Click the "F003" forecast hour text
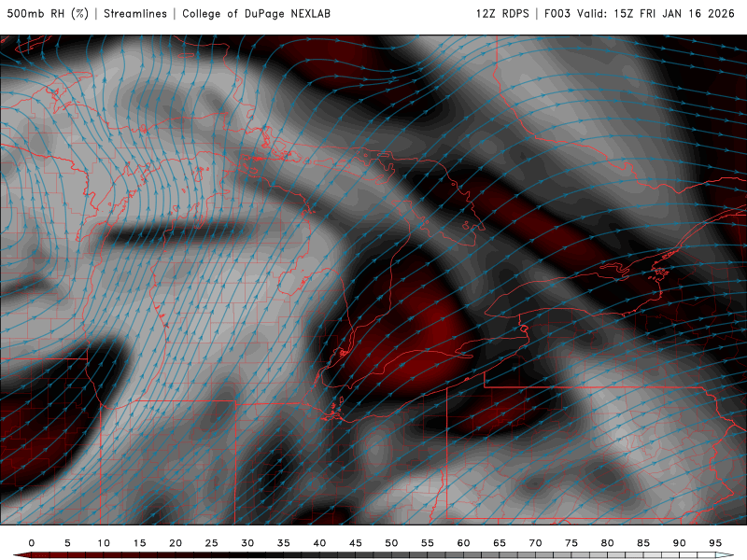This screenshot has height=560, width=747. click(557, 14)
